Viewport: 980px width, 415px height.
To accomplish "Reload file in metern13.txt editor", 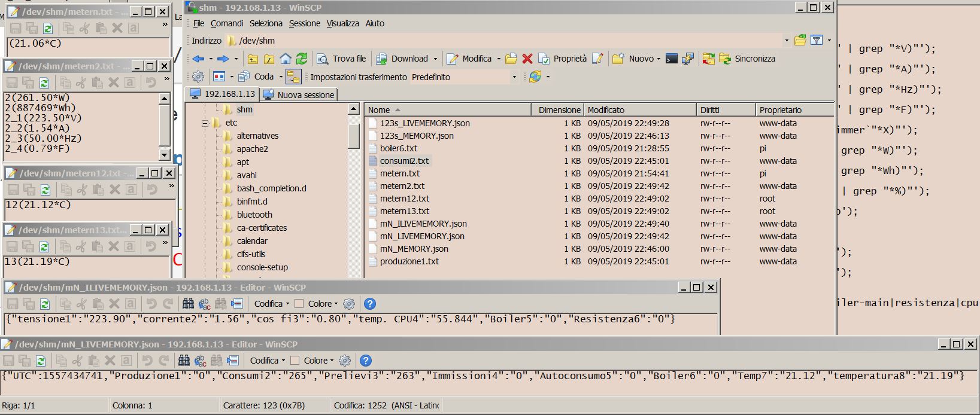I will 44,246.
